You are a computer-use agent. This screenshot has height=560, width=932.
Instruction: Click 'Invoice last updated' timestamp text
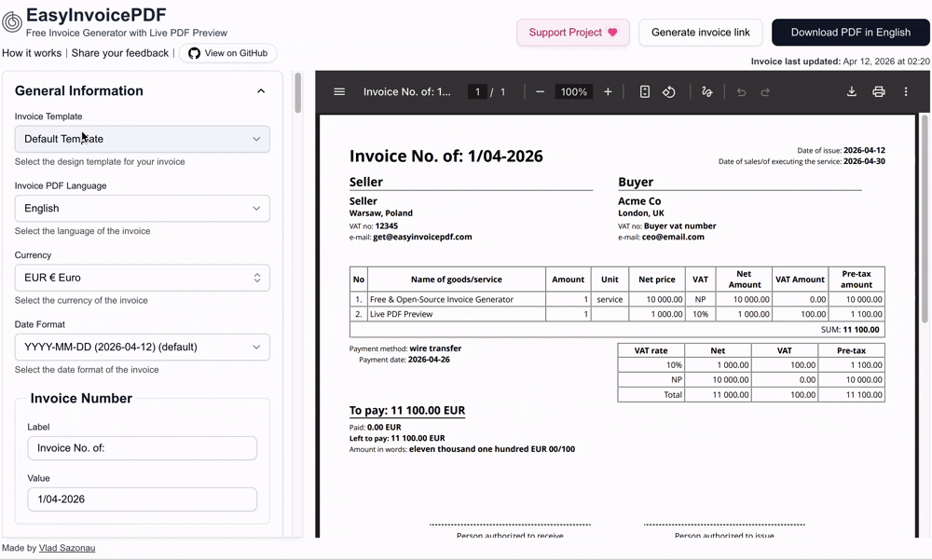point(840,61)
